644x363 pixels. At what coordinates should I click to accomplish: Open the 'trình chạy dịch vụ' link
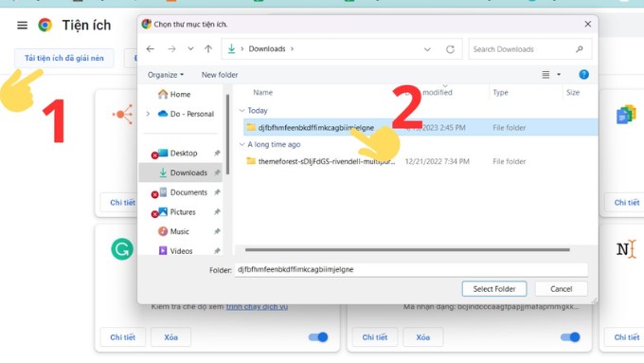[x=257, y=307]
